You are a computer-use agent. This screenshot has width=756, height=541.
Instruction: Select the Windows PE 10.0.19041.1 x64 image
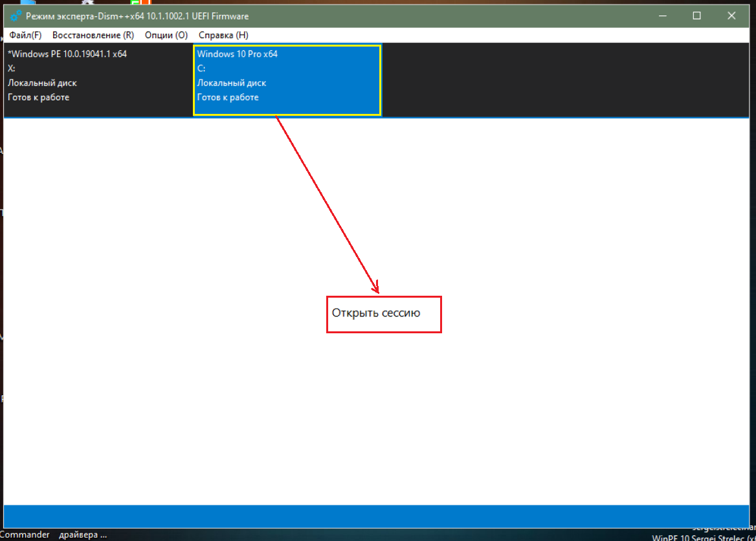pos(98,80)
